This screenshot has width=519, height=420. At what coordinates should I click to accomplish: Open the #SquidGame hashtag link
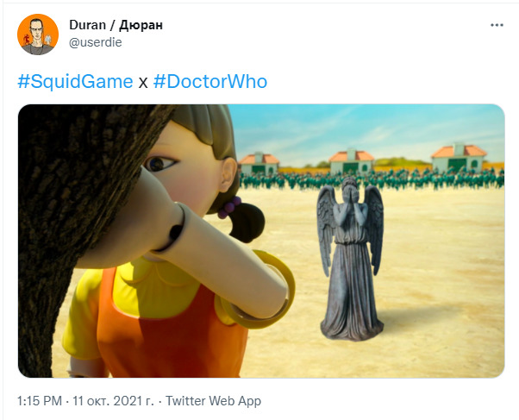click(x=75, y=81)
